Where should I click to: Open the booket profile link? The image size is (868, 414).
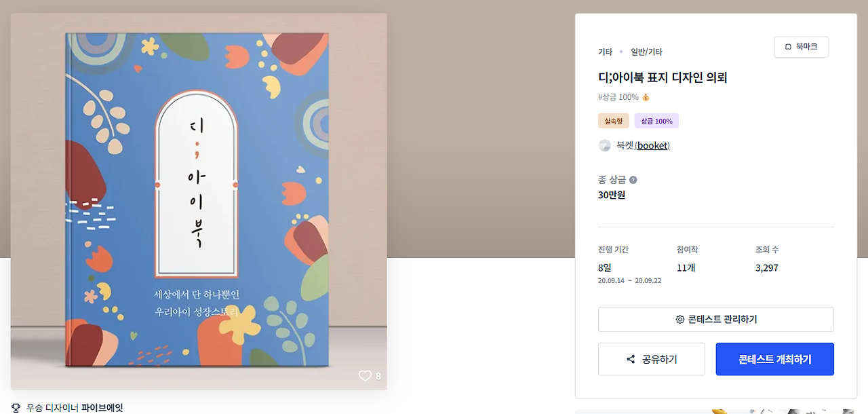tap(652, 145)
